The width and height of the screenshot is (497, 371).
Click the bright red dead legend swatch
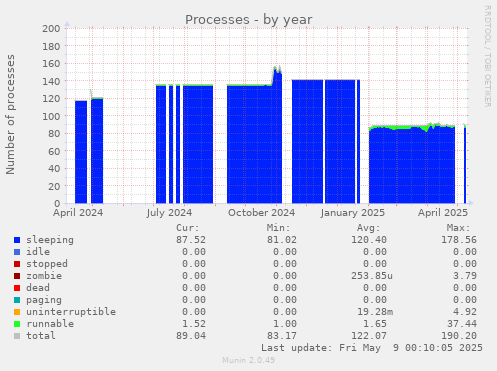(x=17, y=288)
